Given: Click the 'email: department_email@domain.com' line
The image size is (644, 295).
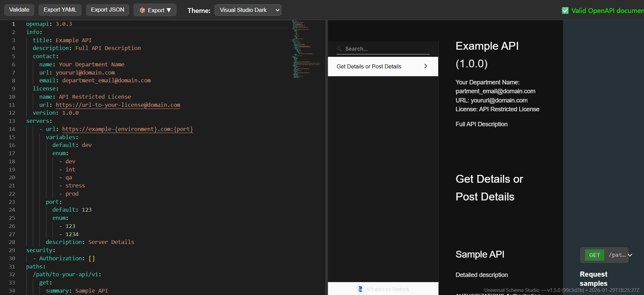Looking at the screenshot, I should 95,80.
